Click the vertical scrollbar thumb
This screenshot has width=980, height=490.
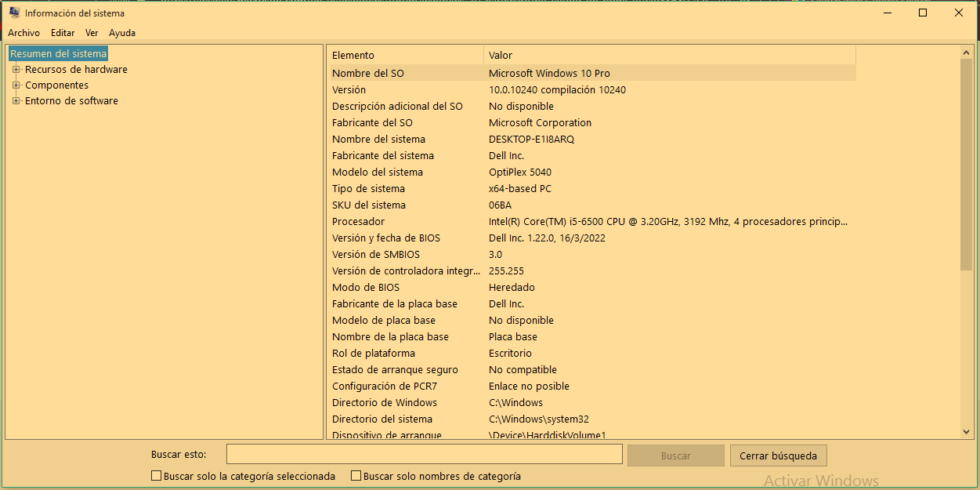pos(966,165)
